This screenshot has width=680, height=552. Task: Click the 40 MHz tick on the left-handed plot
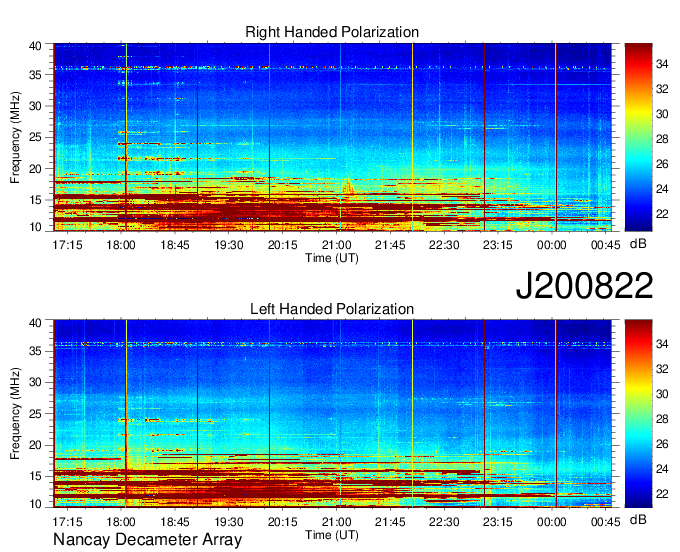(x=35, y=323)
